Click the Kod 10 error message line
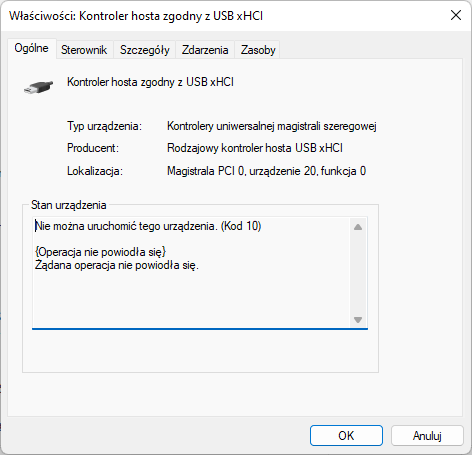 tap(148, 226)
